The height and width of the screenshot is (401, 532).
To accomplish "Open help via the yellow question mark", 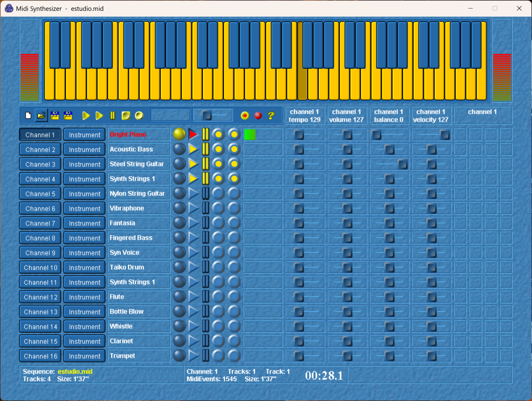I will pyautogui.click(x=271, y=116).
